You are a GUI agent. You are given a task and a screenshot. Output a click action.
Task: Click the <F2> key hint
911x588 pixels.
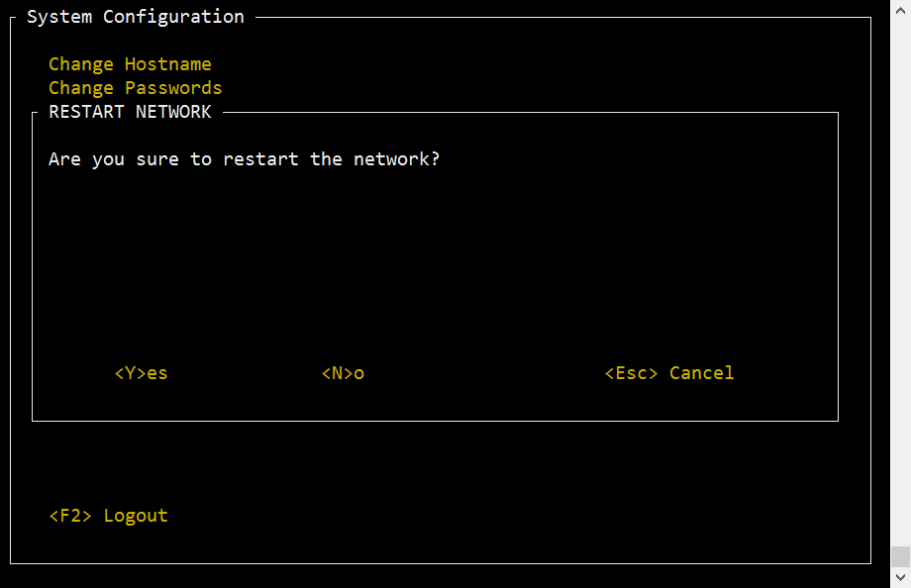(x=70, y=516)
